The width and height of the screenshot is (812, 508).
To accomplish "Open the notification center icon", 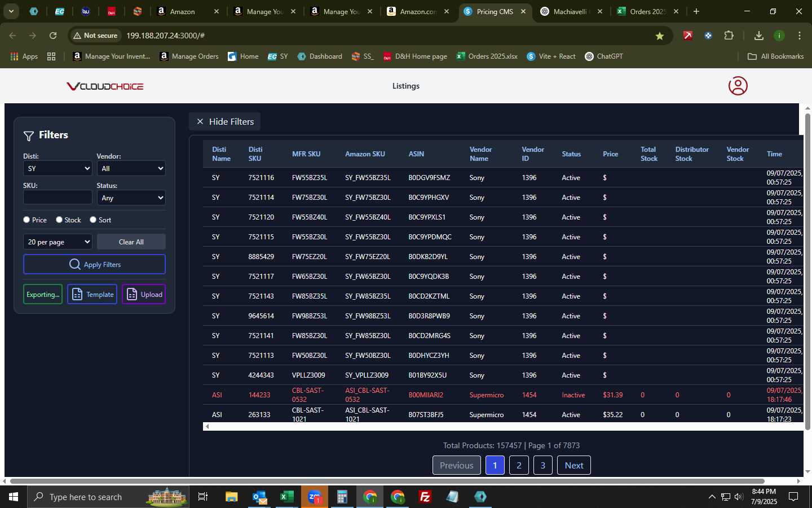I will pos(793,497).
